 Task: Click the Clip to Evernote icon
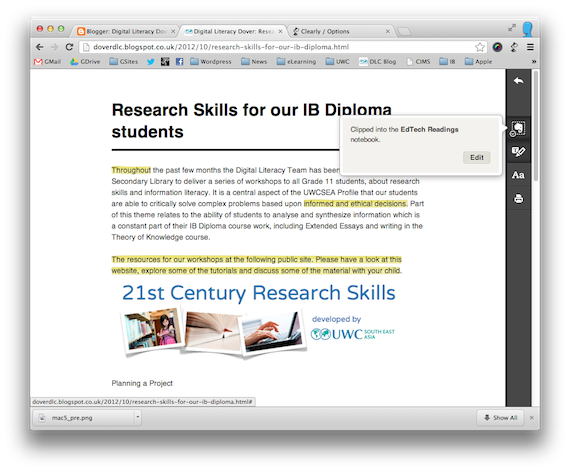point(518,128)
